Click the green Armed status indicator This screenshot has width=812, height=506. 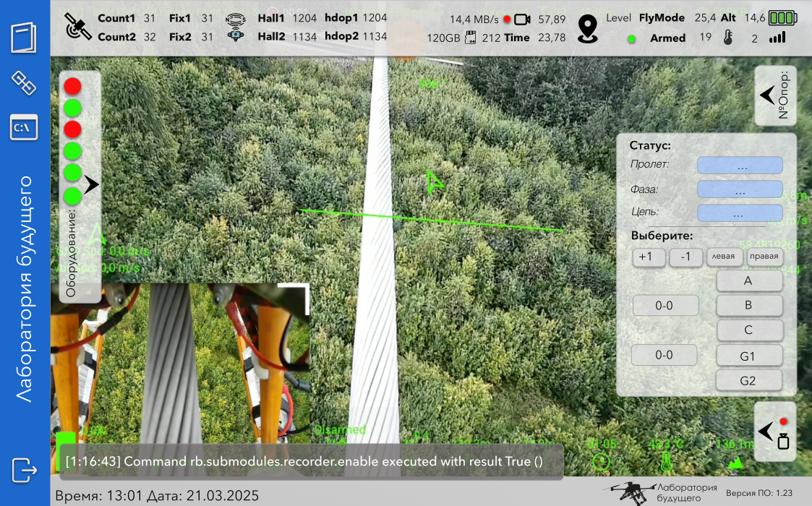tap(631, 38)
